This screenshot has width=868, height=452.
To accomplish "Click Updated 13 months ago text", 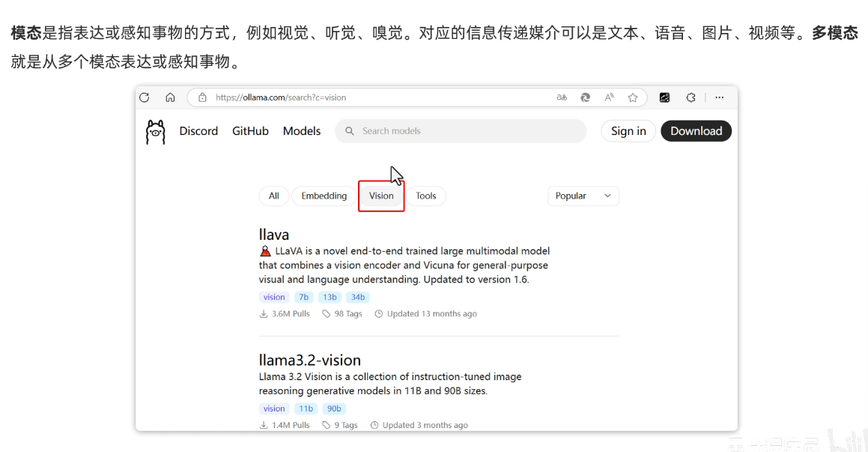I will pos(432,314).
